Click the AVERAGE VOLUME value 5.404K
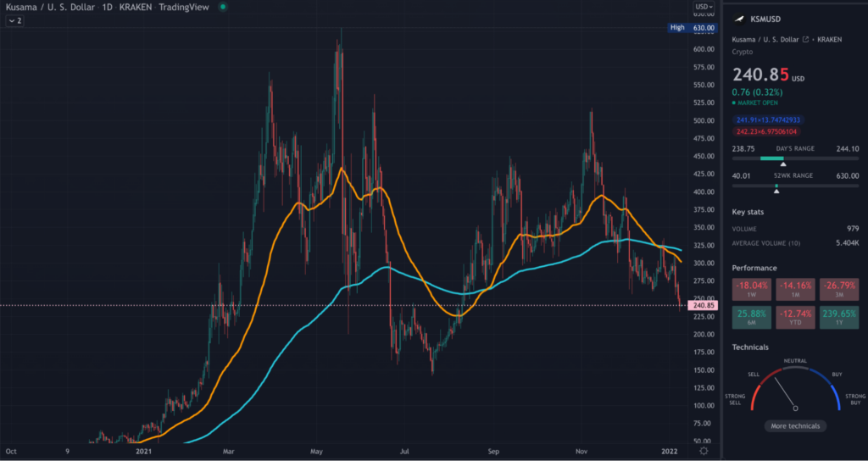The width and height of the screenshot is (868, 461). pos(848,243)
